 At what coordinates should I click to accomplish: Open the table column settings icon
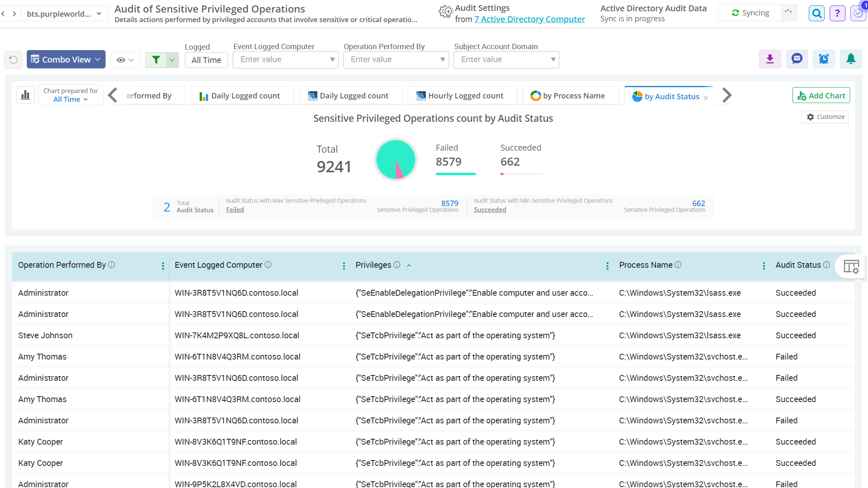(851, 266)
